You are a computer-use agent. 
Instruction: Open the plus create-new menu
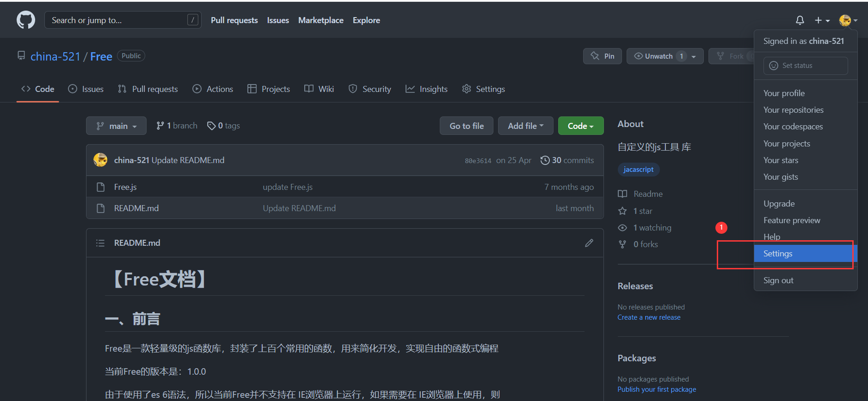point(822,20)
